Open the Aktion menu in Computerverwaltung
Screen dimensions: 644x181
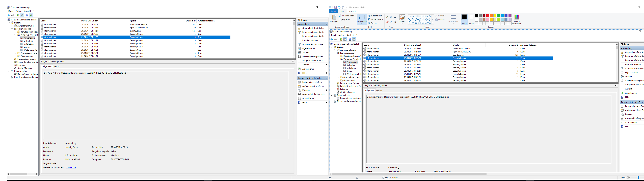pos(18,11)
